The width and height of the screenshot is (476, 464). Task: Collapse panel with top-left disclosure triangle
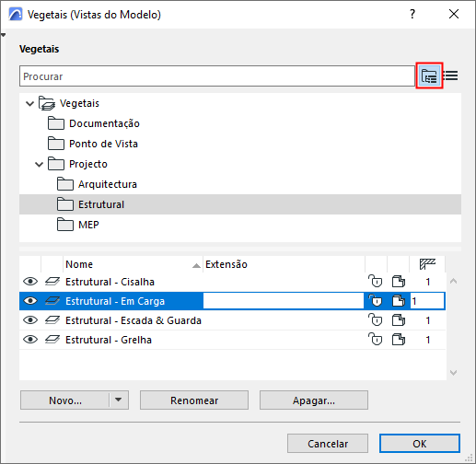[x=4, y=35]
